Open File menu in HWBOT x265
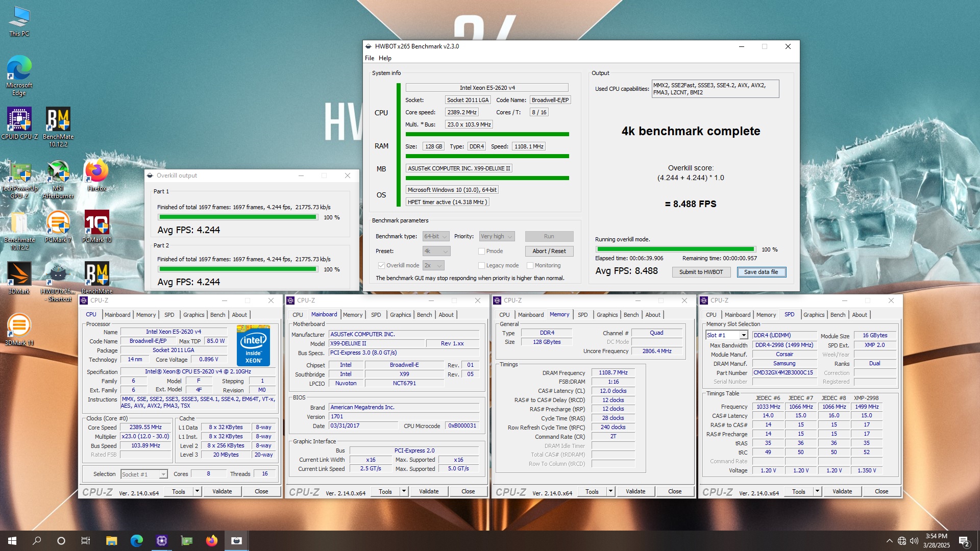The image size is (980, 551). click(370, 58)
